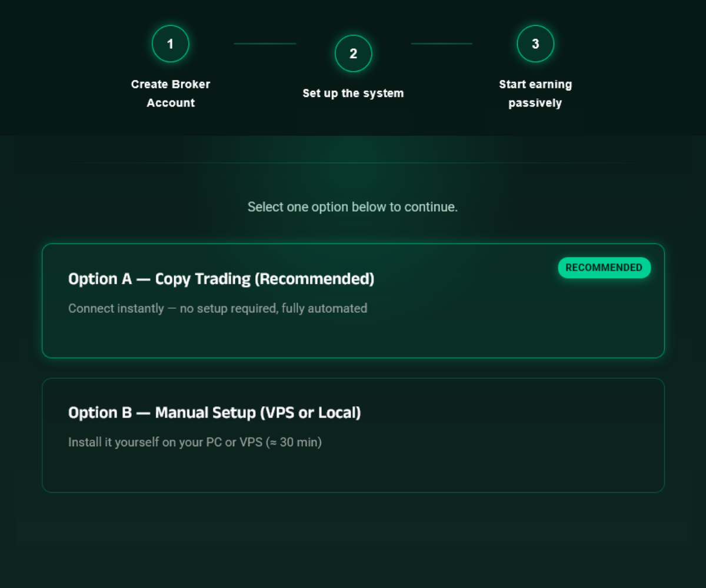Click the "Option A — Copy Trading (Recommended)" heading
Image resolution: width=706 pixels, height=588 pixels.
[221, 279]
